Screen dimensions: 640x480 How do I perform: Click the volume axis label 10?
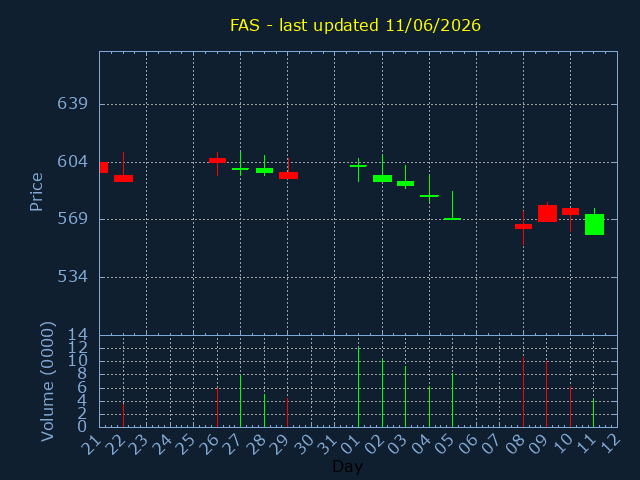coord(78,361)
